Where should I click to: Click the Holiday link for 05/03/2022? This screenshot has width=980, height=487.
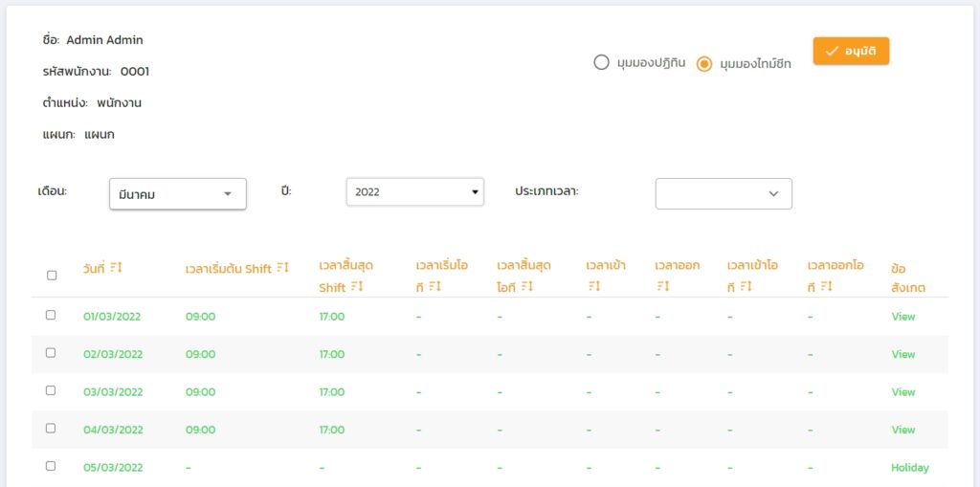tap(908, 468)
